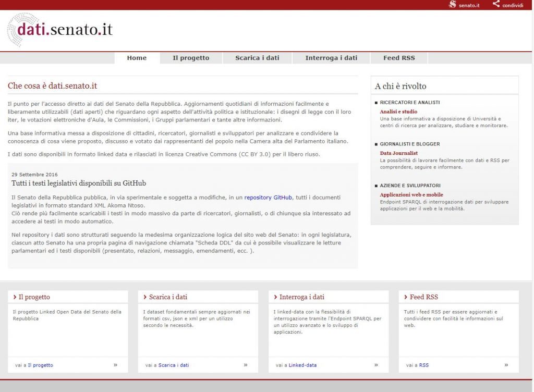The height and width of the screenshot is (392, 534).
Task: Click the 'A chi è rivolto' heading
Action: click(400, 86)
